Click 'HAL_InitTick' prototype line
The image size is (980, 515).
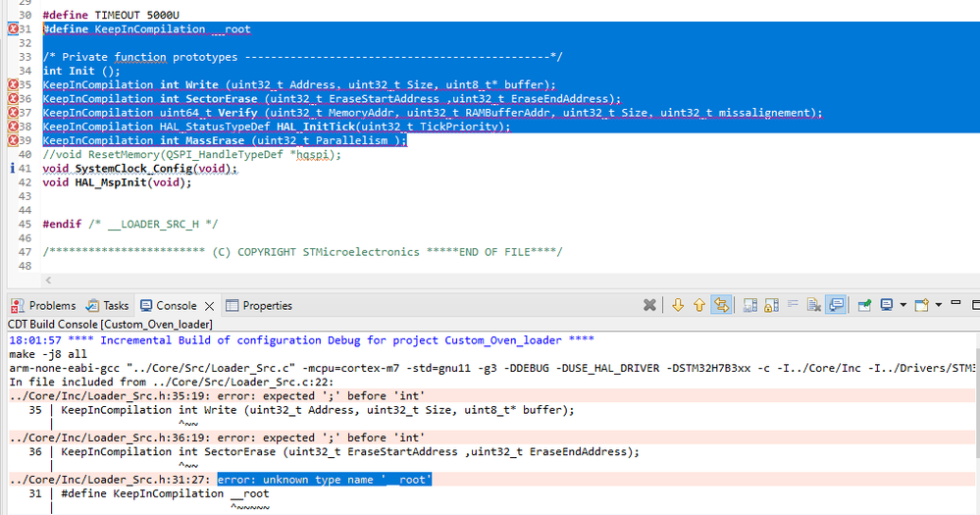click(277, 127)
